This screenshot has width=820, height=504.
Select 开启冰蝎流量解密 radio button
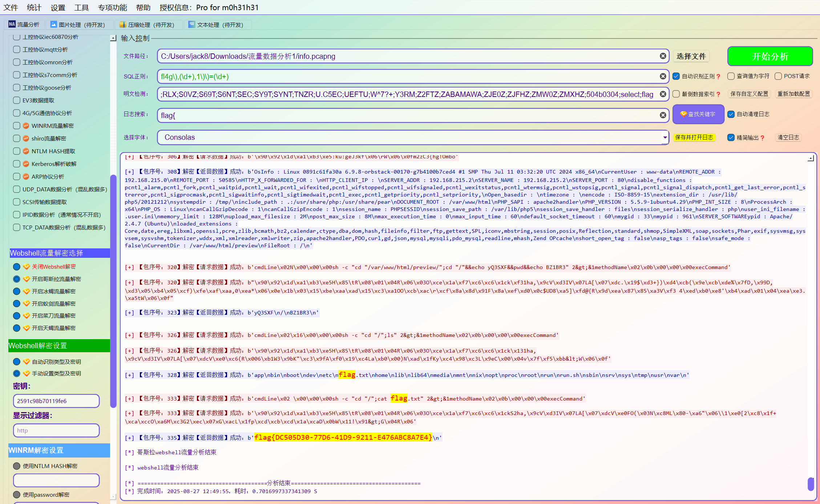pos(16,291)
